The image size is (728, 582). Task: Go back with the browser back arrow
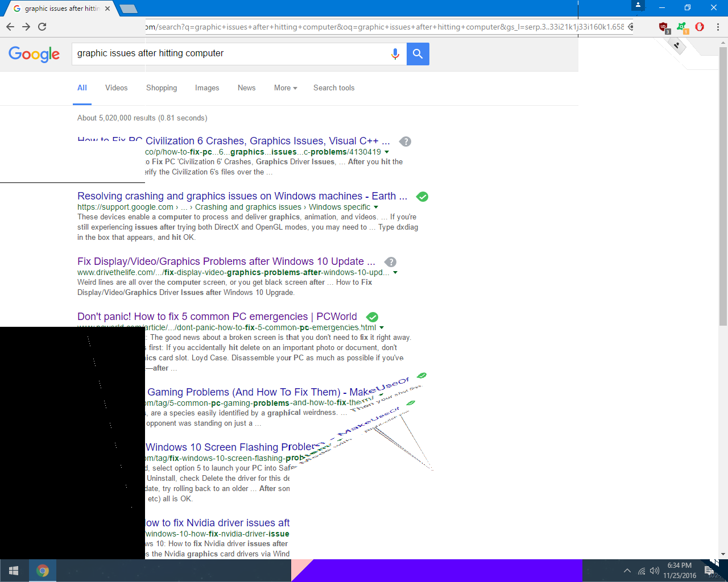click(10, 27)
